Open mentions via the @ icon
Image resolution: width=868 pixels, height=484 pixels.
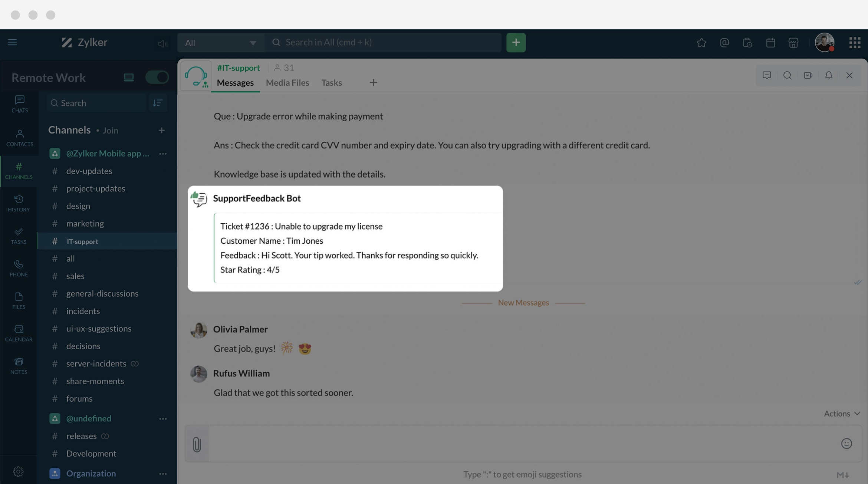(x=724, y=43)
